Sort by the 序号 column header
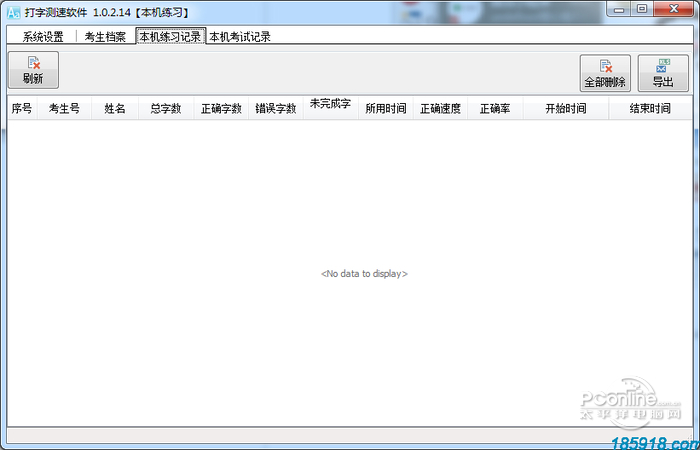This screenshot has width=700, height=450. [x=22, y=108]
